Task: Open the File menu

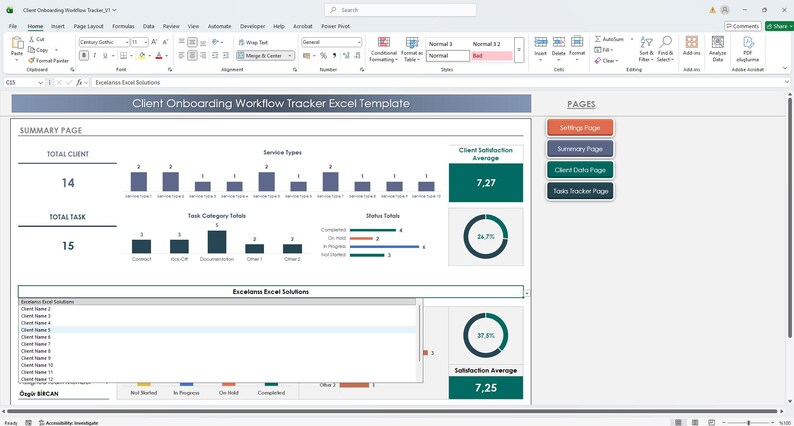Action: pos(13,26)
